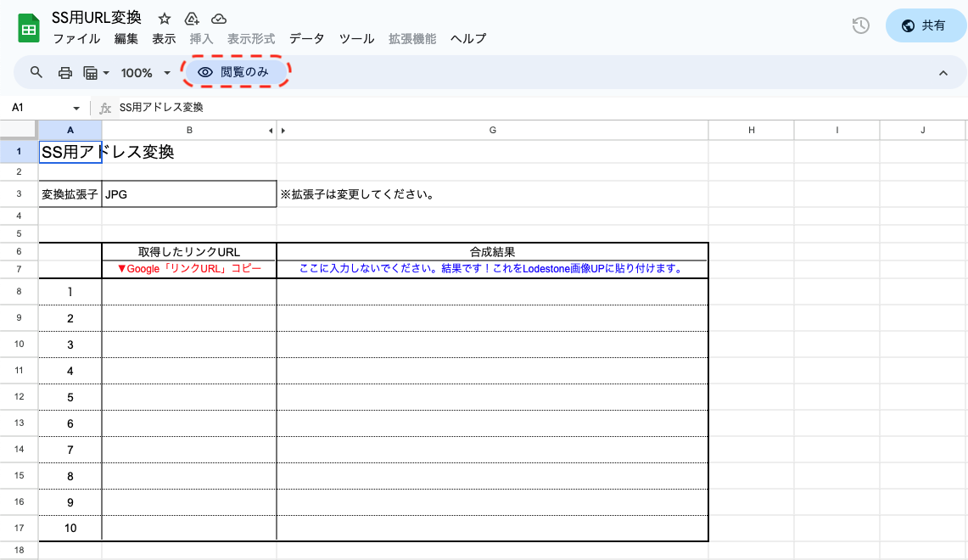Image resolution: width=968 pixels, height=560 pixels.
Task: Select the JPG extension cell
Action: [x=189, y=193]
